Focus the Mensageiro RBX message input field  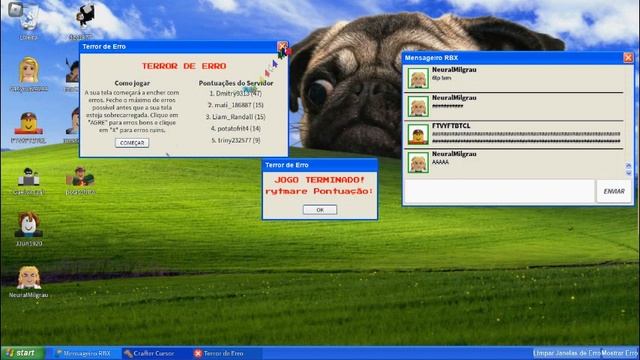(499, 191)
